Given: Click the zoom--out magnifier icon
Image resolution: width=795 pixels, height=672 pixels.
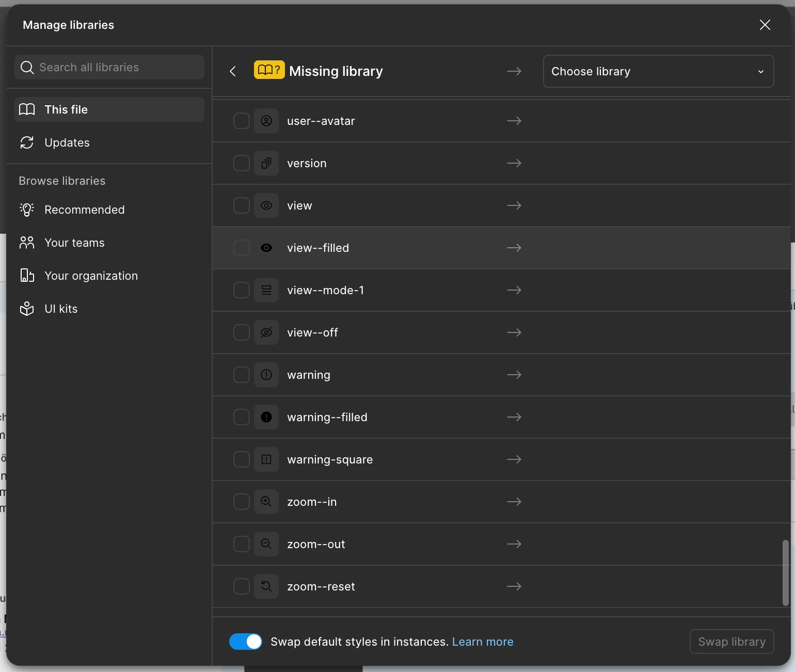Looking at the screenshot, I should pyautogui.click(x=266, y=544).
